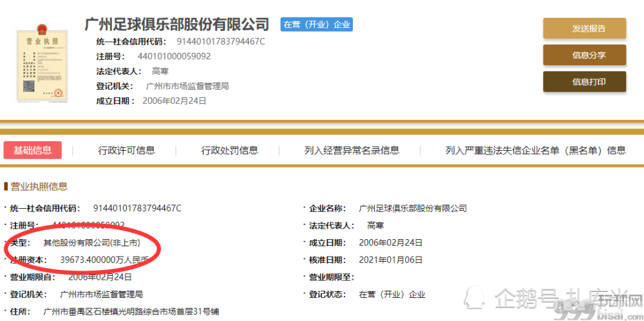Click legal representative 高寒 in header
Viewport: 644px width, 321px height.
coord(160,71)
